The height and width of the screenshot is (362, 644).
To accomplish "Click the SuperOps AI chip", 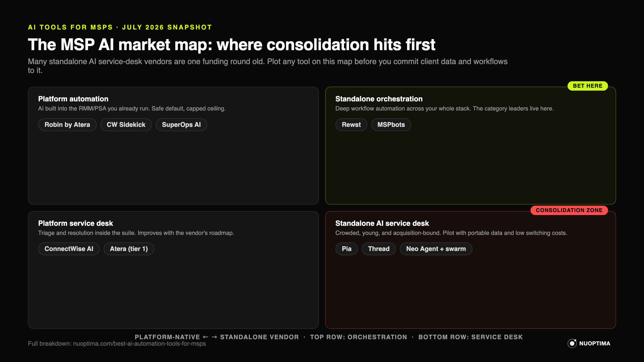I will (181, 125).
